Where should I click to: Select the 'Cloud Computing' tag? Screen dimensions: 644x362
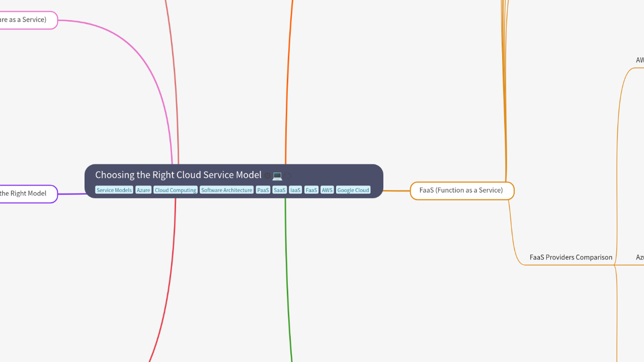(x=176, y=190)
